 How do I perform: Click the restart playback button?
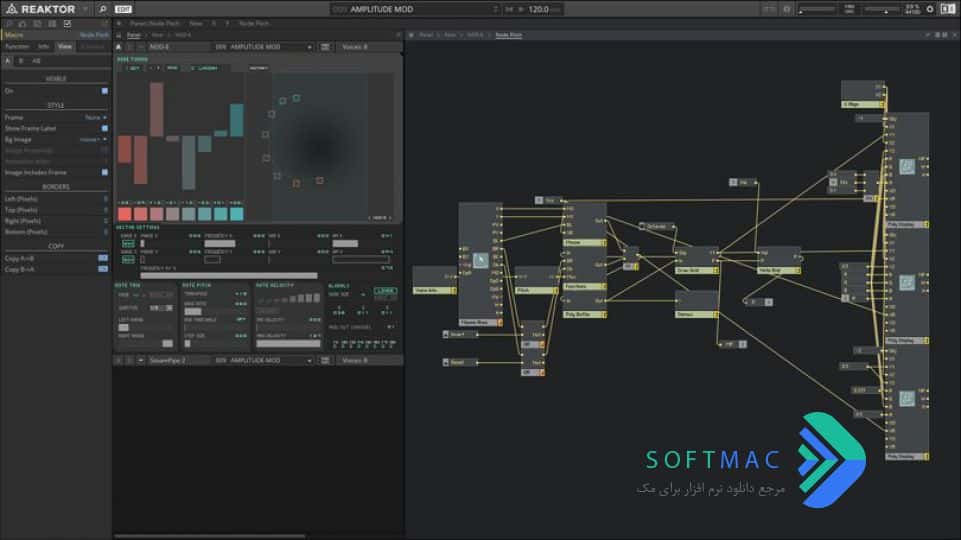pyautogui.click(x=509, y=9)
